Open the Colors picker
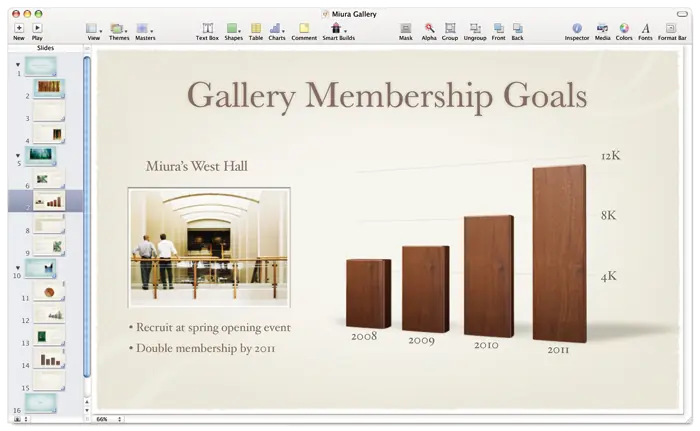Screen dimensions: 700x431 [624, 31]
